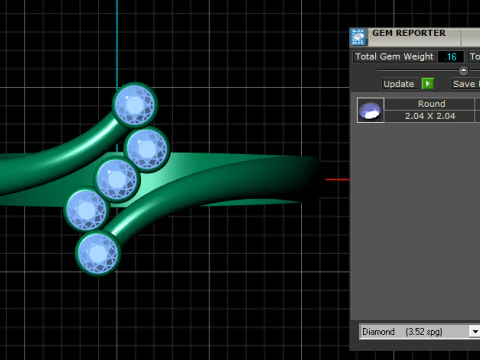Select the middle gem of the five
The height and width of the screenshot is (360, 480).
click(117, 179)
